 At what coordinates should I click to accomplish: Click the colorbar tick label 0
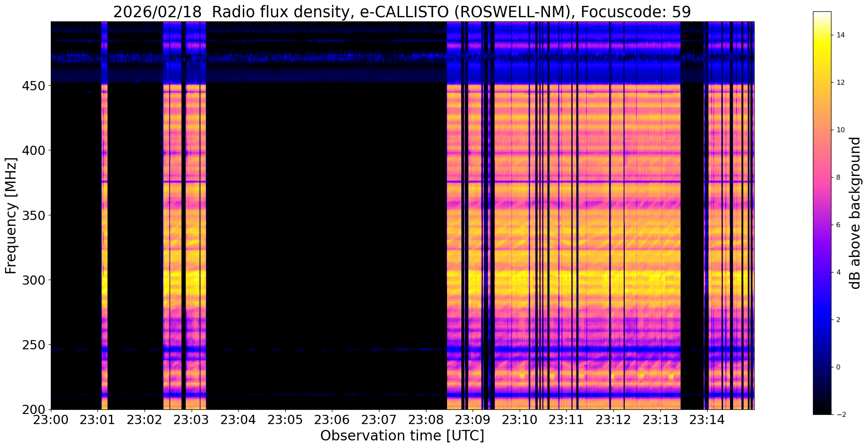[839, 367]
